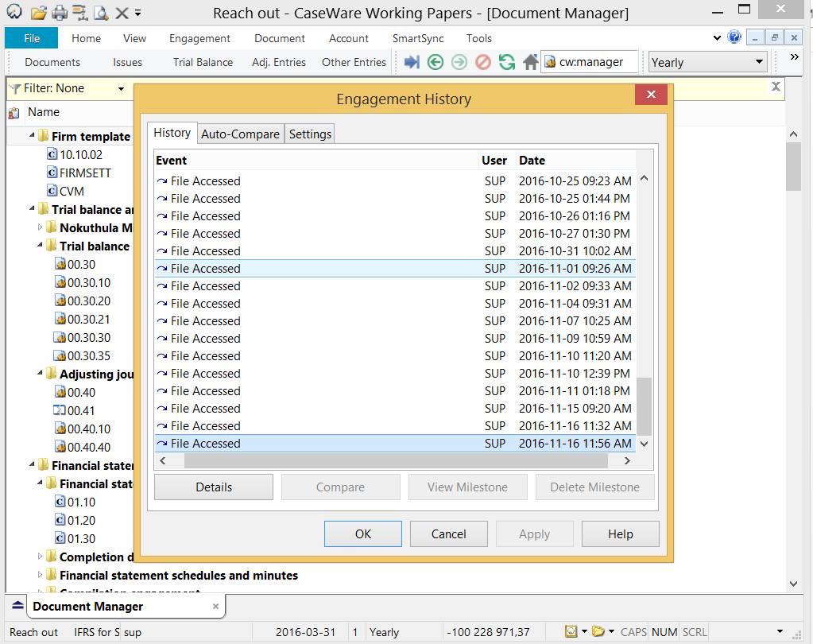The width and height of the screenshot is (813, 644).
Task: Open document 00.30.10 in the tree
Action: [88, 282]
